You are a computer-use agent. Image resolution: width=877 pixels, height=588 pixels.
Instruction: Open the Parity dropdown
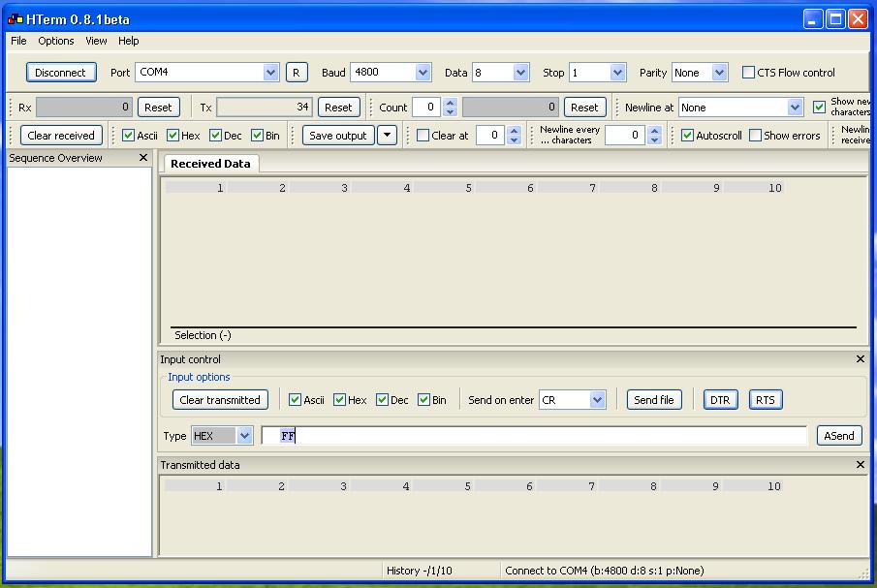(720, 72)
